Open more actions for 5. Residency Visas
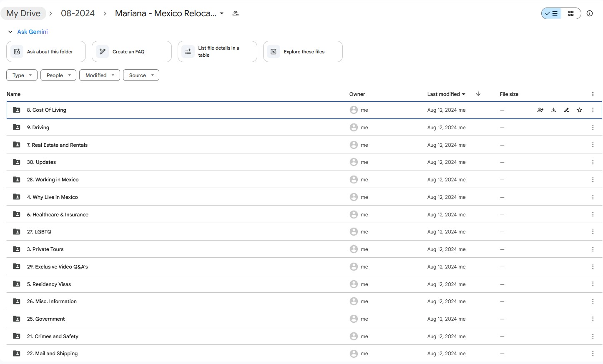Screen dimensions: 603x364 (x=593, y=284)
